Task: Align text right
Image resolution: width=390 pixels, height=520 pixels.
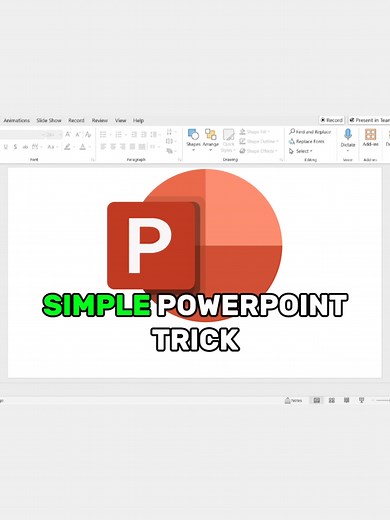Action: click(123, 147)
